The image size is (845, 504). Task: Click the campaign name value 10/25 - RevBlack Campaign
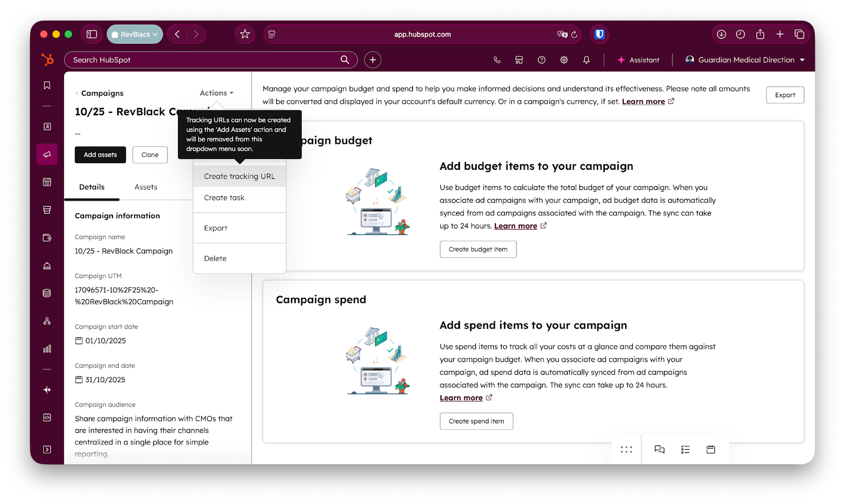point(124,251)
